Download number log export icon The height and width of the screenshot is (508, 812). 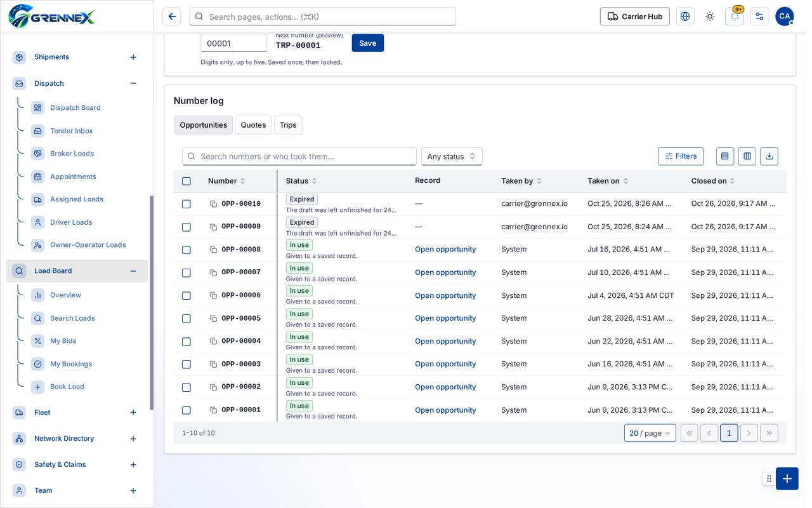[x=769, y=156]
